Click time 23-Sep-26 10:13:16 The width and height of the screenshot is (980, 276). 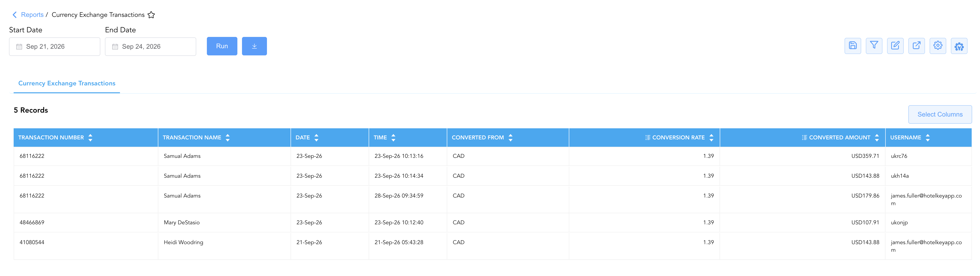coord(399,156)
